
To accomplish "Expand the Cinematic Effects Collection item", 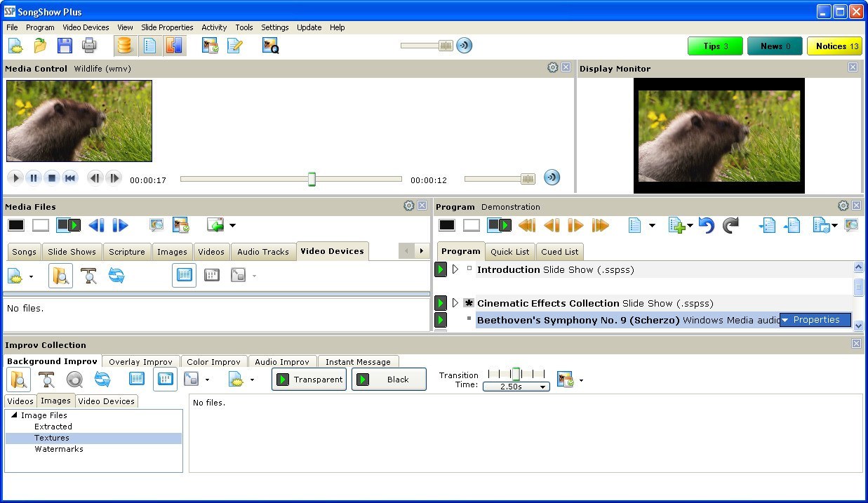I will 455,303.
